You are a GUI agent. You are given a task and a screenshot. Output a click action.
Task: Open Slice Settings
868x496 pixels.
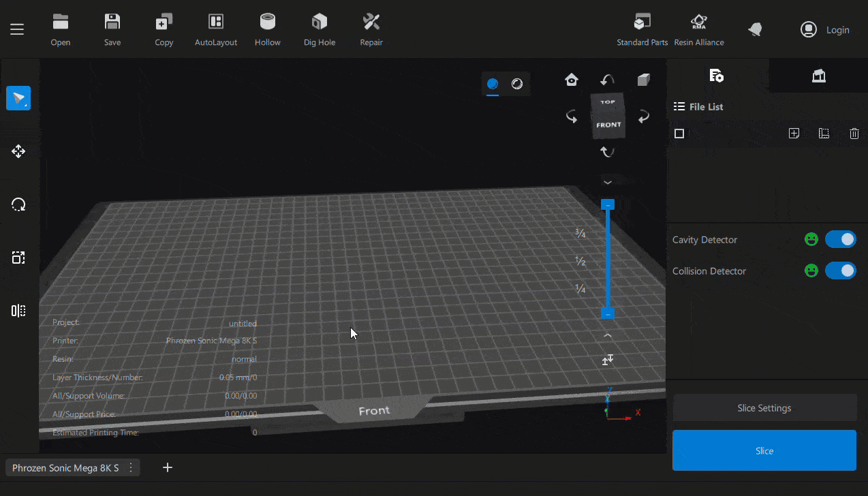point(764,407)
